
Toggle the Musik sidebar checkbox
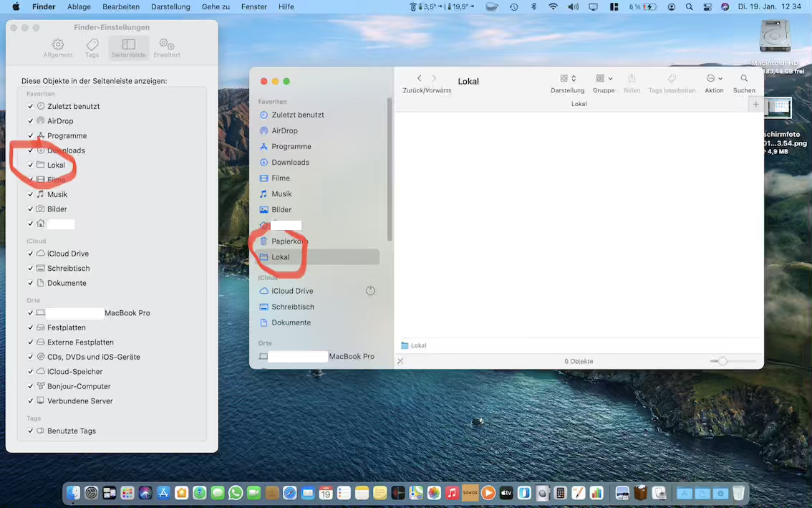pyautogui.click(x=31, y=194)
